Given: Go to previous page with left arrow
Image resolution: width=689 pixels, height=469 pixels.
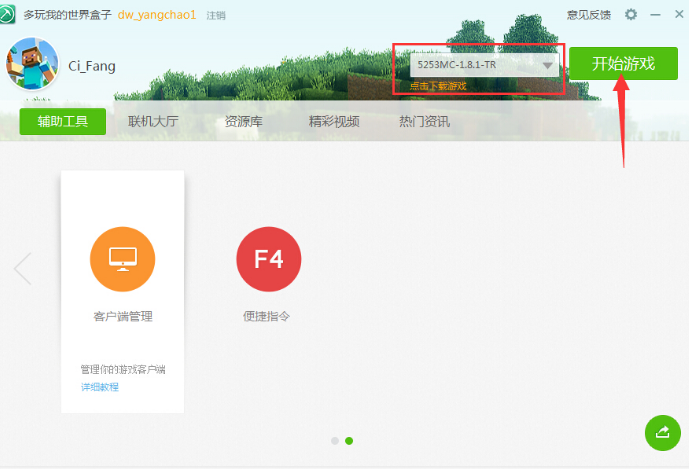Looking at the screenshot, I should (x=22, y=269).
